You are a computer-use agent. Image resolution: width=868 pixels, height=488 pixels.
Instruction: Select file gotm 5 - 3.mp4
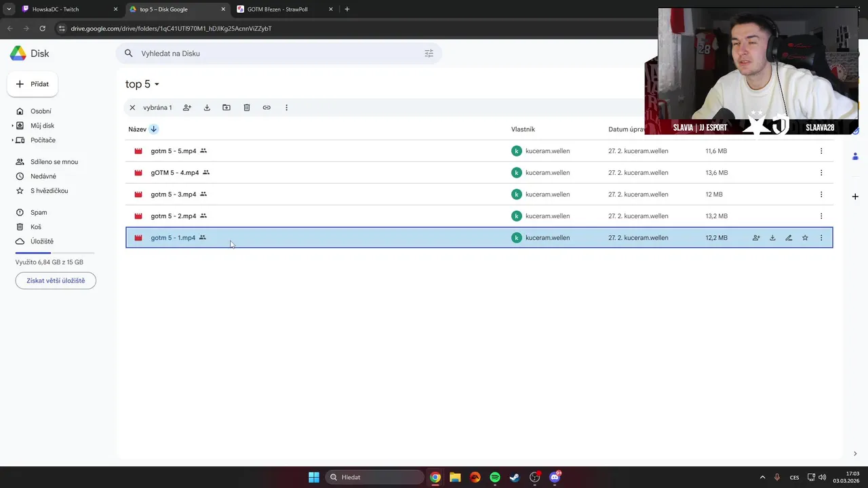[x=479, y=195]
